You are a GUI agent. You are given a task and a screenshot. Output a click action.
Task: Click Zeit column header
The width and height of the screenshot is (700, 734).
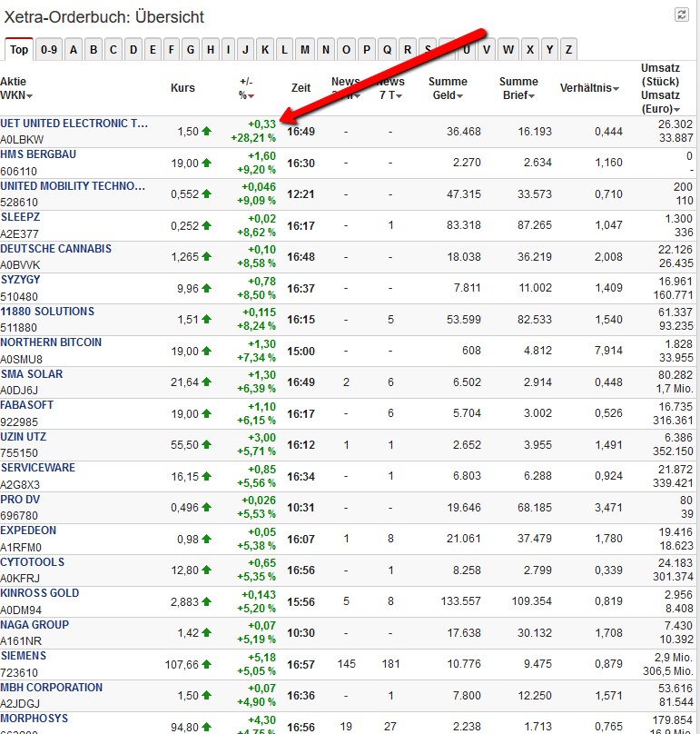pos(301,88)
